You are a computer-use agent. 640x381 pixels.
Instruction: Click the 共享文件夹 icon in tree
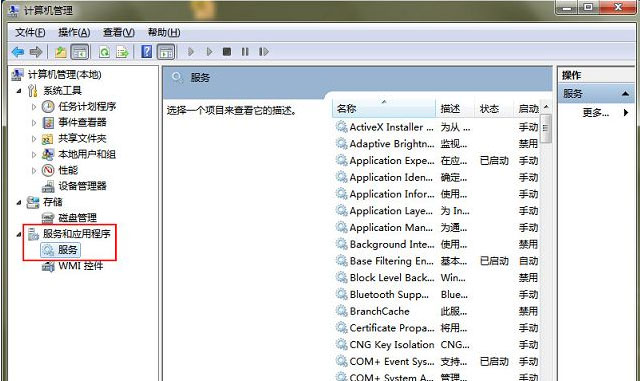click(x=48, y=139)
